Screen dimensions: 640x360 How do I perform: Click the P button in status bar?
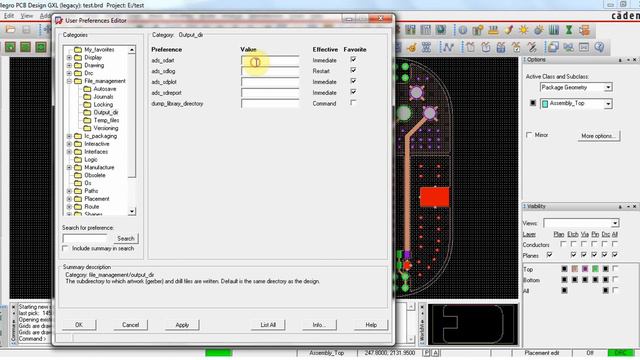point(427,353)
